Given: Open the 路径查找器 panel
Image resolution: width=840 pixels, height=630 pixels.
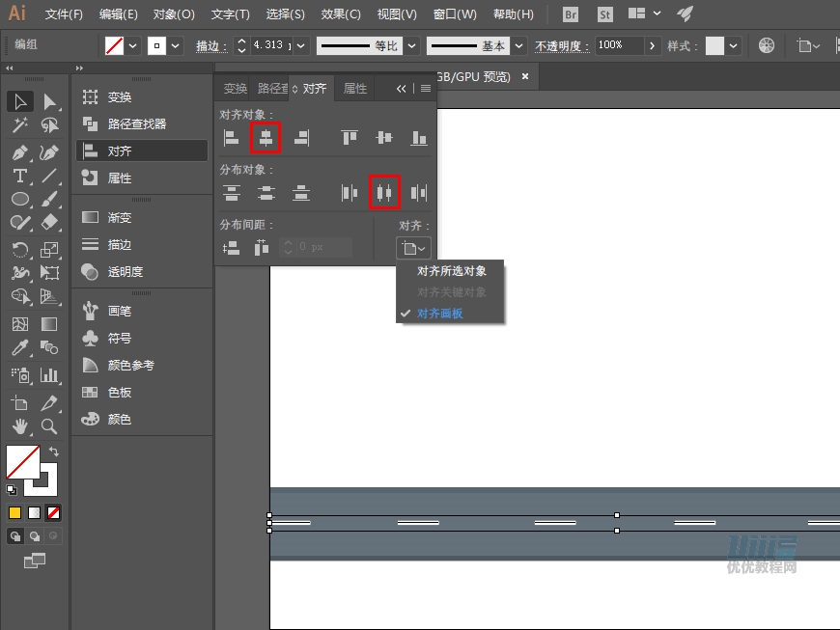Looking at the screenshot, I should (x=136, y=123).
